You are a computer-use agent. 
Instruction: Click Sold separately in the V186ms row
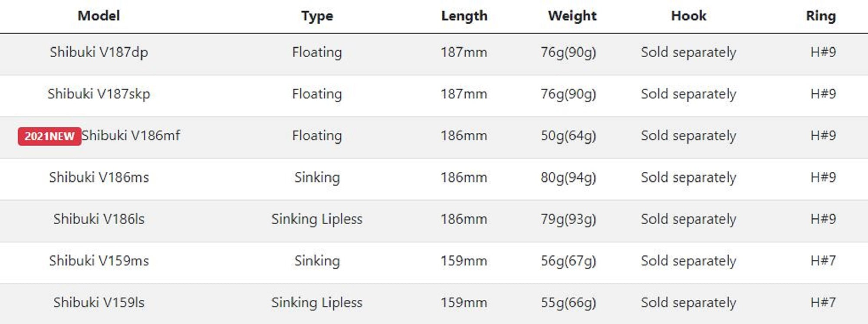click(688, 177)
